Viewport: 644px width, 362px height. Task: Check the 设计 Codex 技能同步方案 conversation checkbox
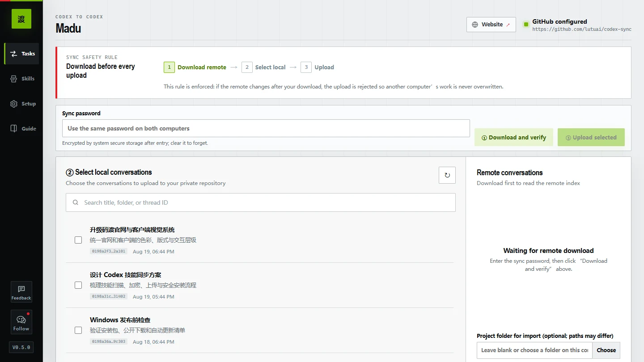[x=78, y=285]
